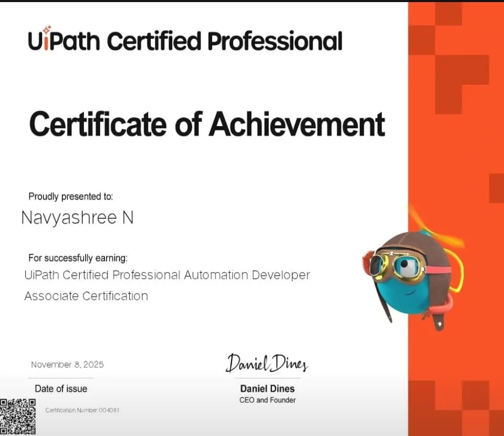Click the 'Proudly presented to:' label
This screenshot has height=436, width=504.
pos(71,196)
